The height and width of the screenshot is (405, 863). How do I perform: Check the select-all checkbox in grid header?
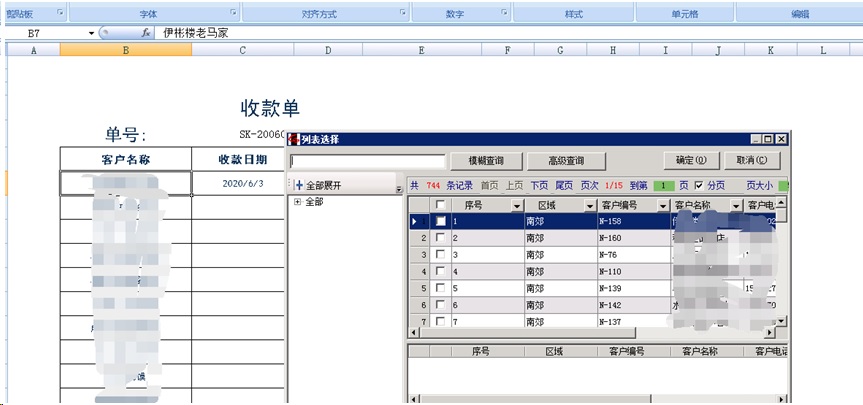pyautogui.click(x=440, y=205)
